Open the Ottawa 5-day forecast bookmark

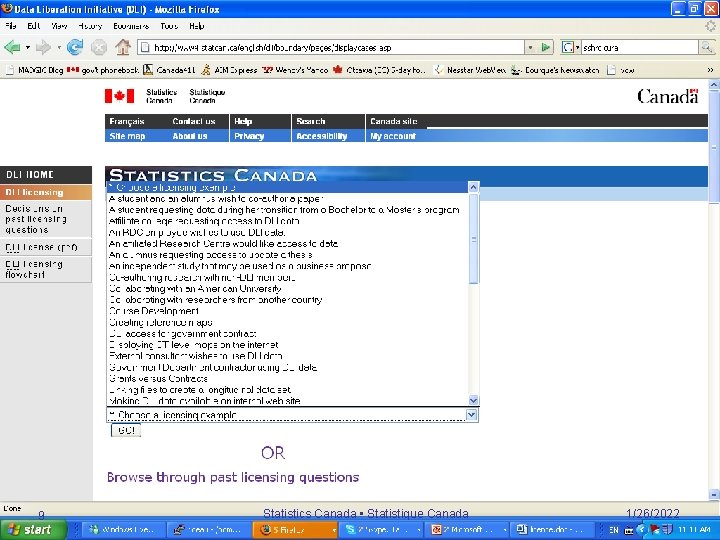click(379, 70)
